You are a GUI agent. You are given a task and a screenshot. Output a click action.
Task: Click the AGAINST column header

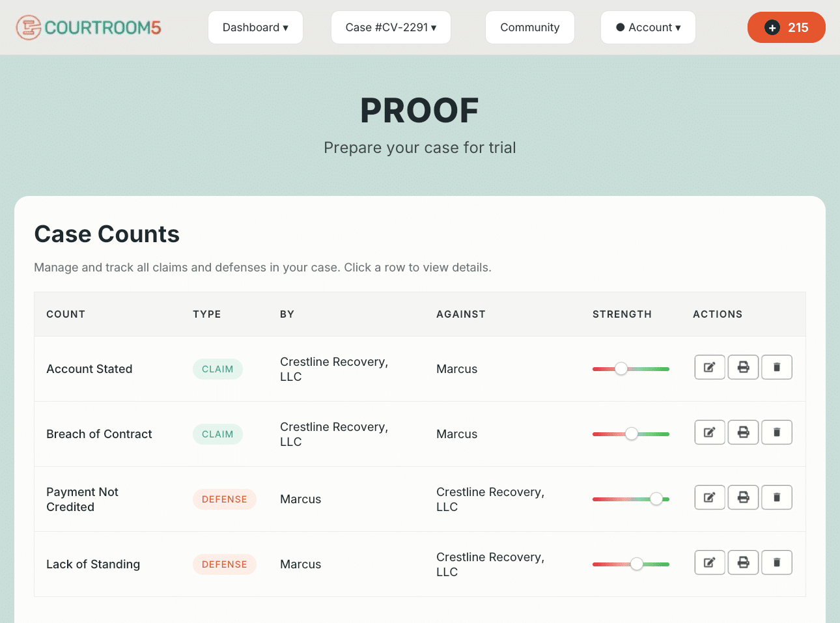pos(461,314)
